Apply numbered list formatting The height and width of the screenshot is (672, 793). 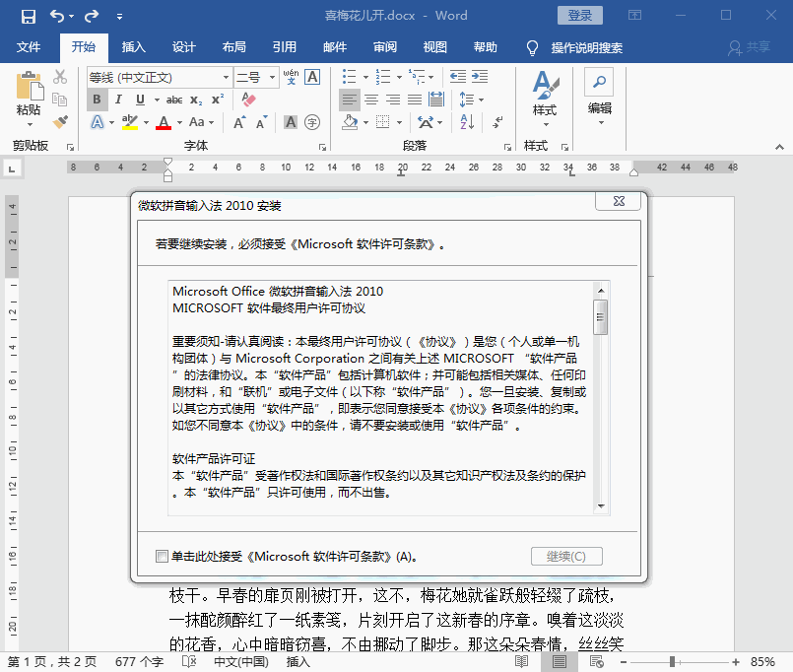pyautogui.click(x=383, y=77)
